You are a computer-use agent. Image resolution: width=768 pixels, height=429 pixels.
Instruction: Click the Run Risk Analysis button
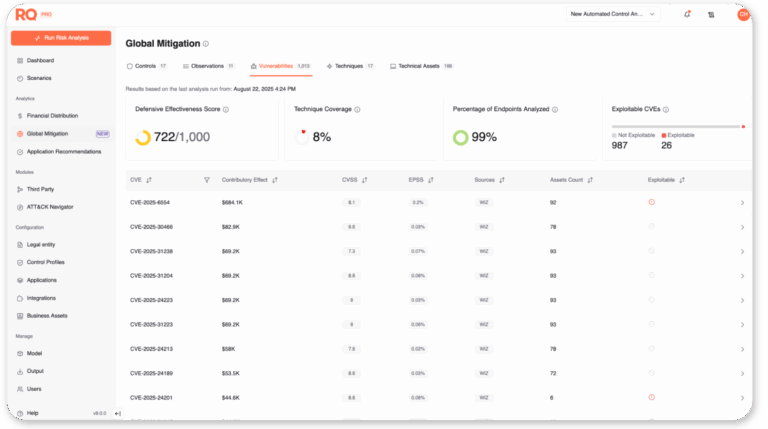click(x=61, y=38)
